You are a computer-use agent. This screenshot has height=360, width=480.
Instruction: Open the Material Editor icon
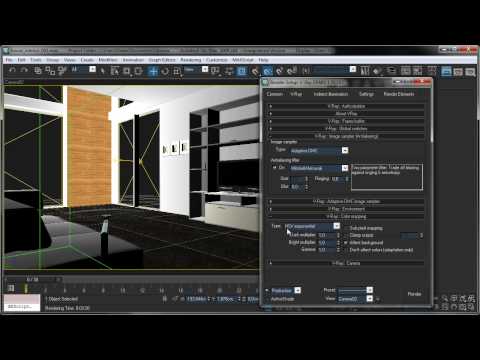tap(432, 71)
